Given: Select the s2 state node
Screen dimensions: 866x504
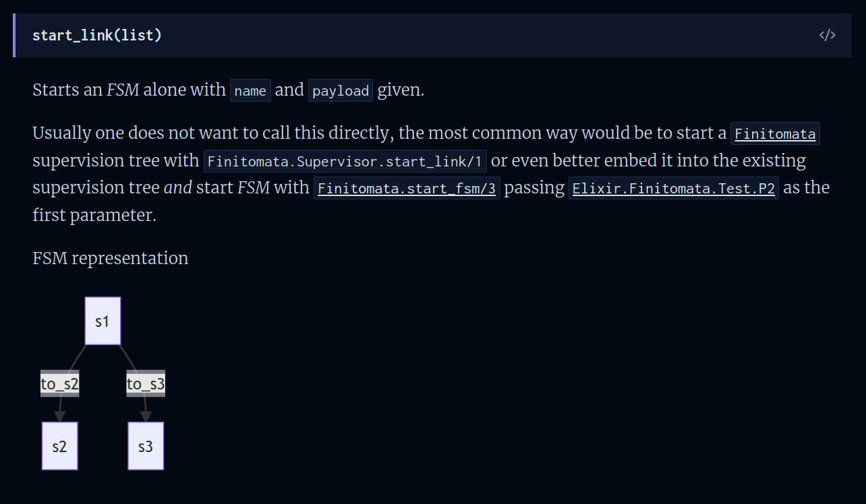Looking at the screenshot, I should [59, 446].
